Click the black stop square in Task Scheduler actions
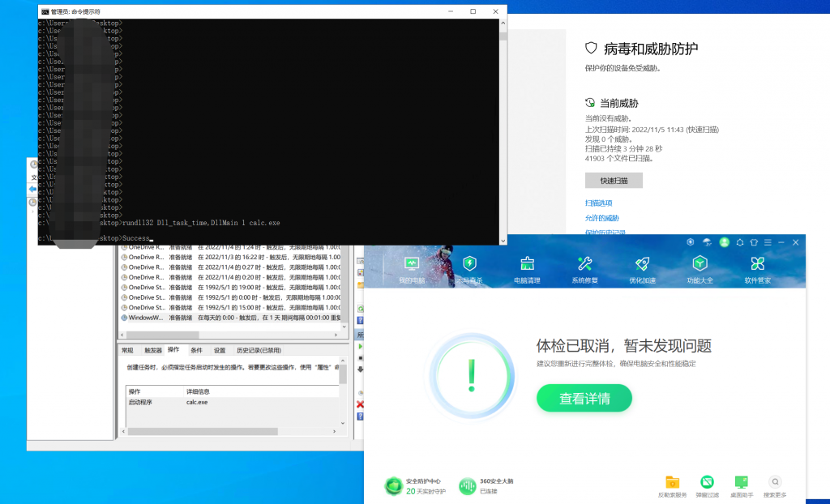This screenshot has width=830, height=504. pos(361,358)
